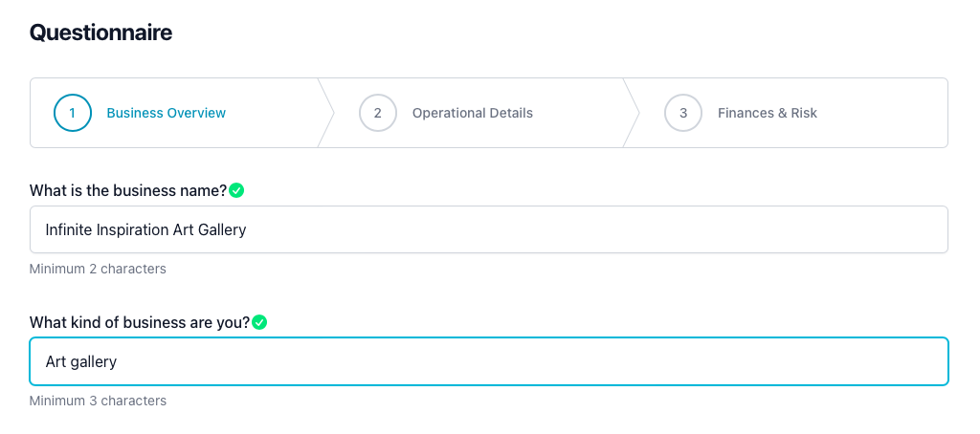Click the number 2 in the stepper

(x=378, y=113)
